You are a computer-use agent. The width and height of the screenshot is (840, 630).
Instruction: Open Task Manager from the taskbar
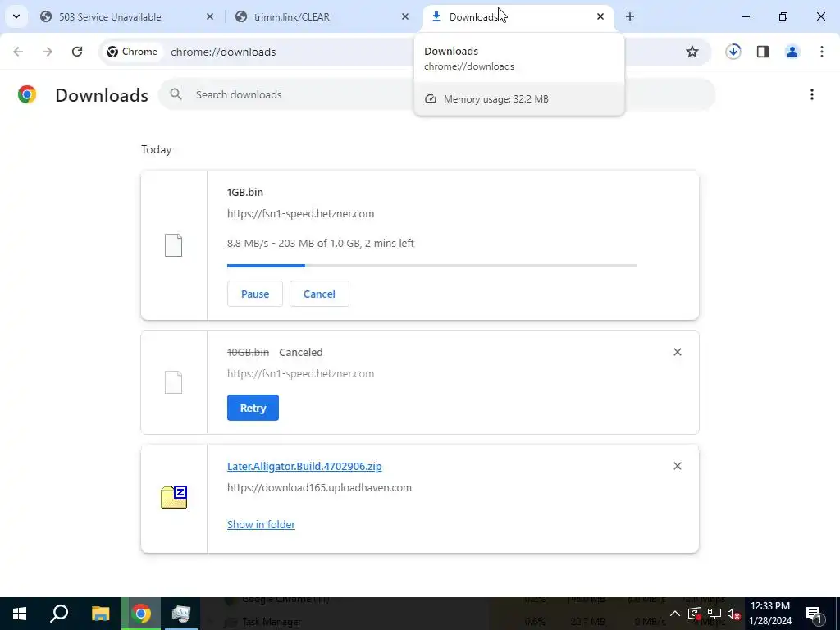point(181,614)
